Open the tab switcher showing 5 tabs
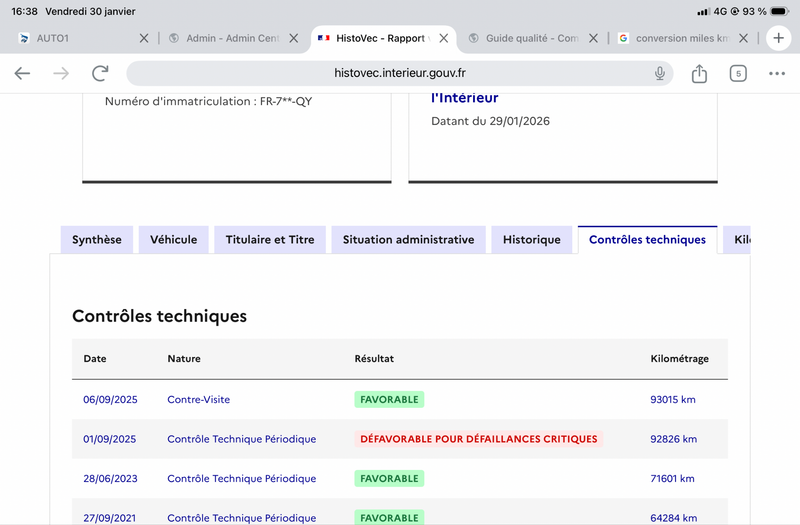The image size is (800, 525). pyautogui.click(x=738, y=73)
